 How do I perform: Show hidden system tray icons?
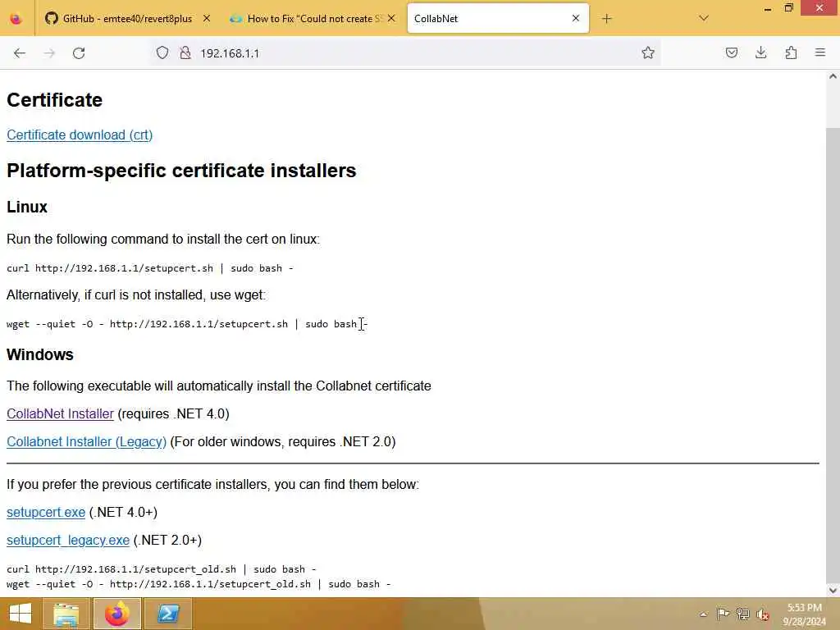tap(703, 614)
